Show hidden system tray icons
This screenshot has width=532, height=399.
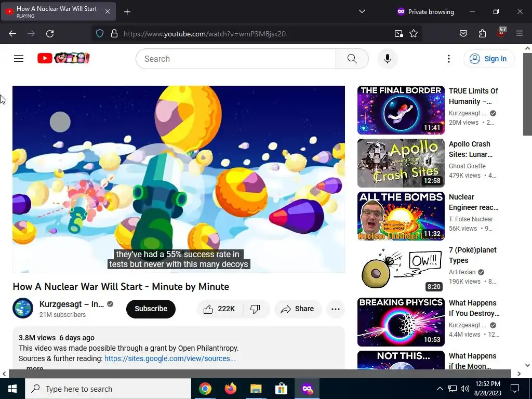coord(440,389)
